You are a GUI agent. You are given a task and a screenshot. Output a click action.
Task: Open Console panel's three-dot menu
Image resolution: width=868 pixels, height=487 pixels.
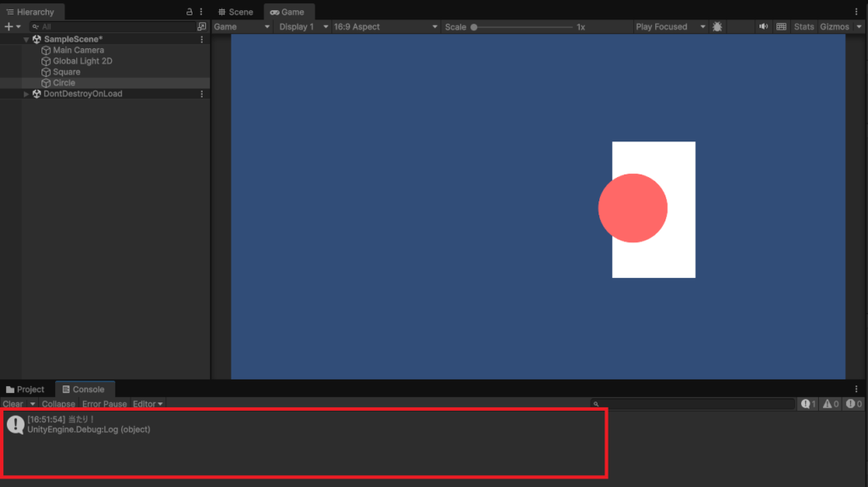pyautogui.click(x=856, y=390)
